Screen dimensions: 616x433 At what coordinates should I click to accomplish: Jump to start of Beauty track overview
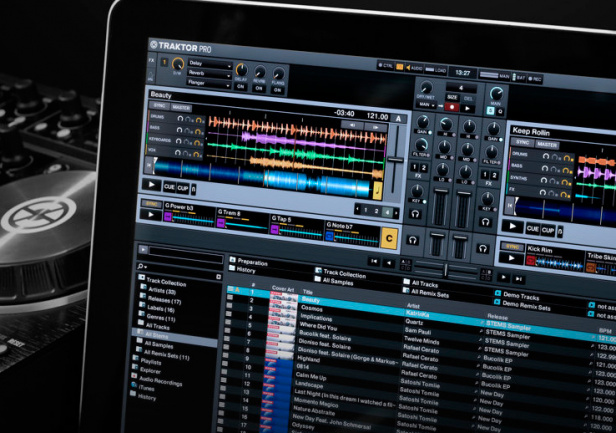click(x=149, y=165)
